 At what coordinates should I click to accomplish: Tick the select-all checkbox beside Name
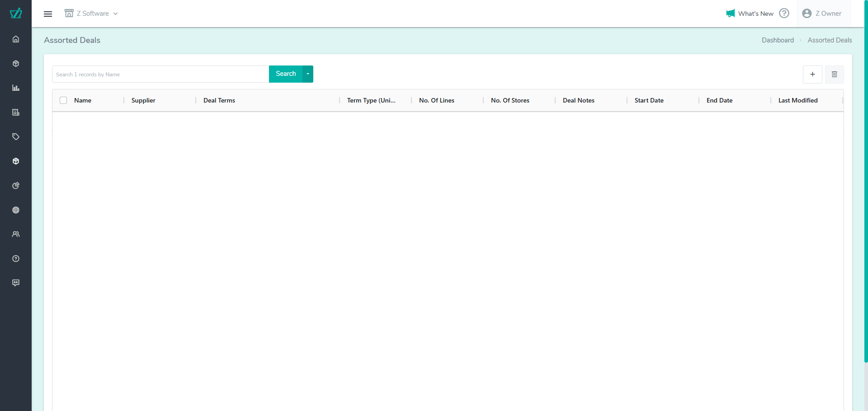tap(63, 100)
